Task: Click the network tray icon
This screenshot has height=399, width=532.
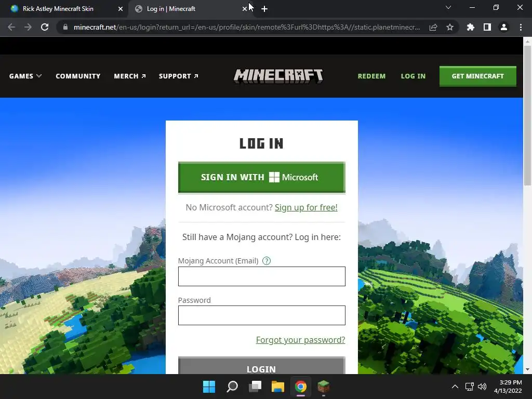Action: pyautogui.click(x=470, y=387)
